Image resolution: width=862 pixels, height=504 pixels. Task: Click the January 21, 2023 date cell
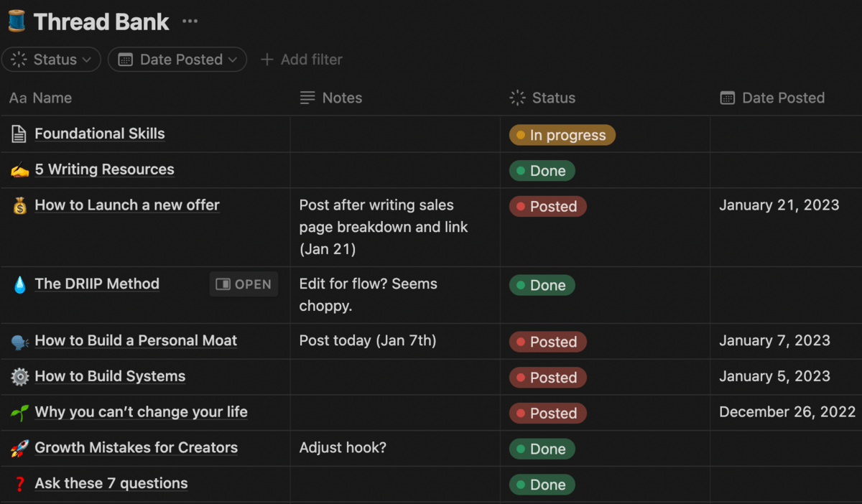(779, 205)
